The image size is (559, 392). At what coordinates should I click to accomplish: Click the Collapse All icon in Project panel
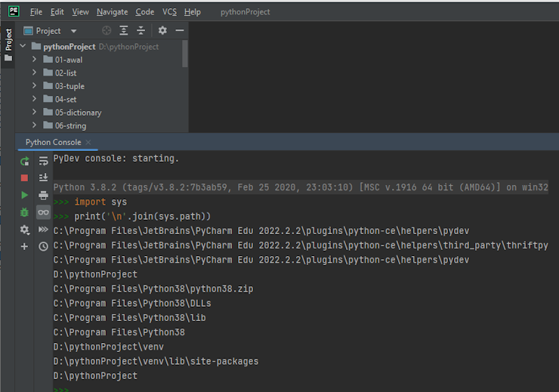[141, 31]
